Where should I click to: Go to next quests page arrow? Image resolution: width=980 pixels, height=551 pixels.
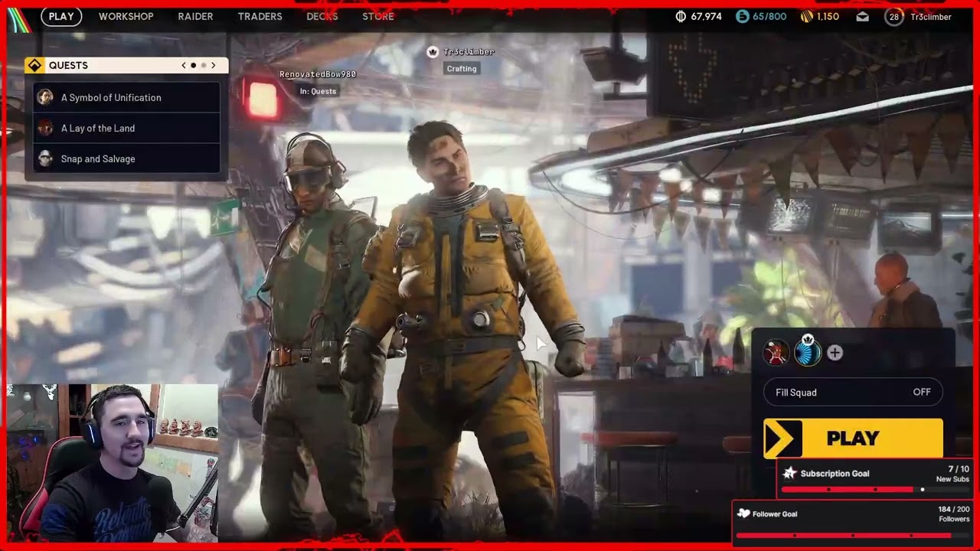click(213, 65)
